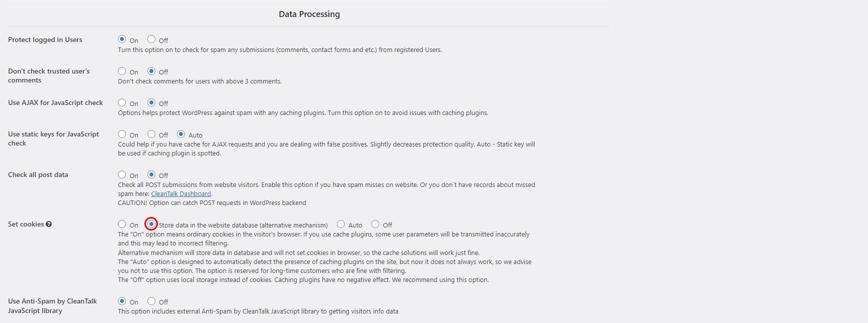Select Store data in website database option

151,224
